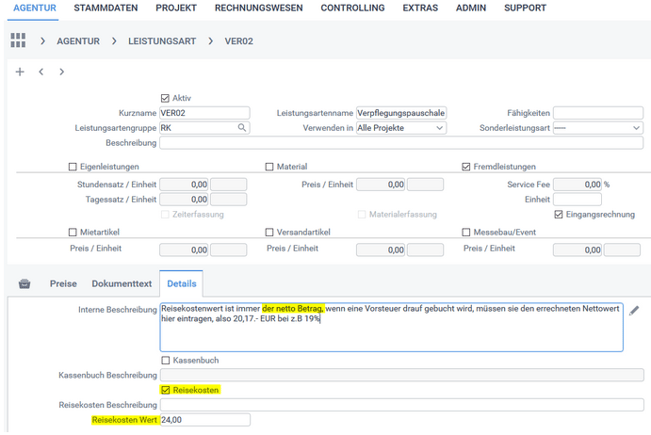The height and width of the screenshot is (435, 651).
Task: Click search icon in Leistungsartengruppe field
Action: tap(241, 128)
